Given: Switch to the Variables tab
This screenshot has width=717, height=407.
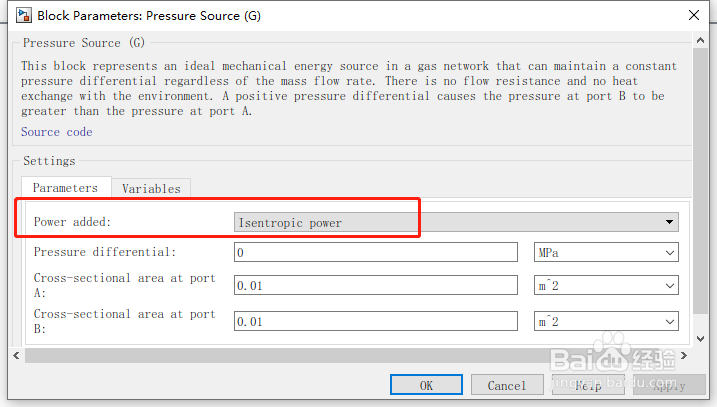Looking at the screenshot, I should [x=151, y=188].
